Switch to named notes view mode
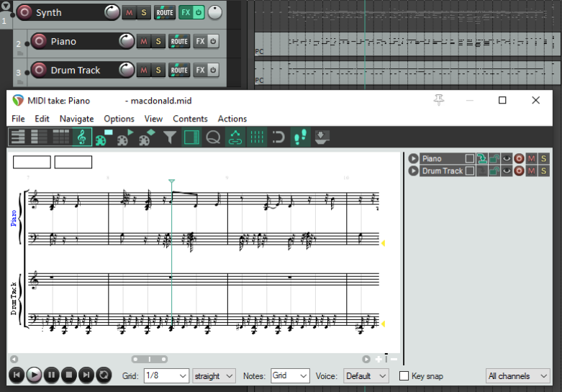The image size is (562, 392). [x=39, y=137]
